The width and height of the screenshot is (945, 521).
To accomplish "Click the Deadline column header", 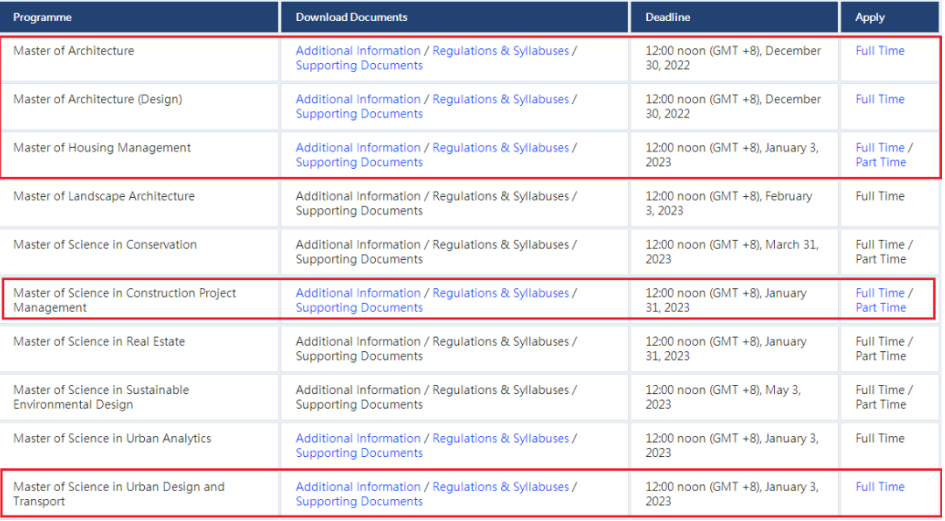I will [x=668, y=17].
